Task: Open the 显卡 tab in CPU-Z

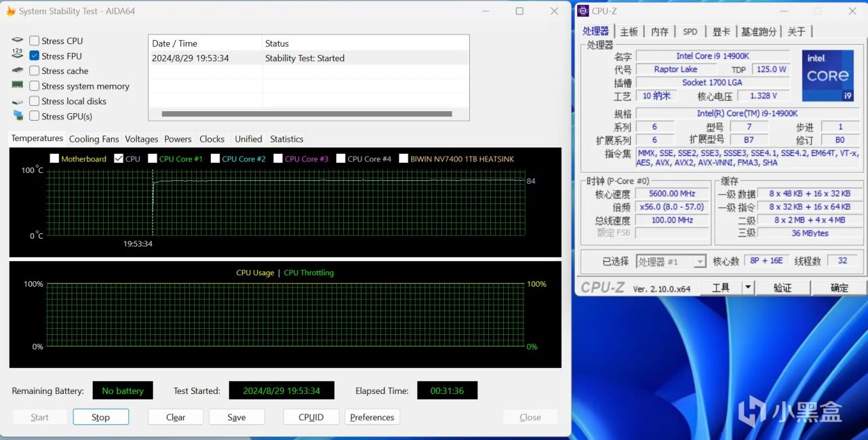Action: point(721,32)
